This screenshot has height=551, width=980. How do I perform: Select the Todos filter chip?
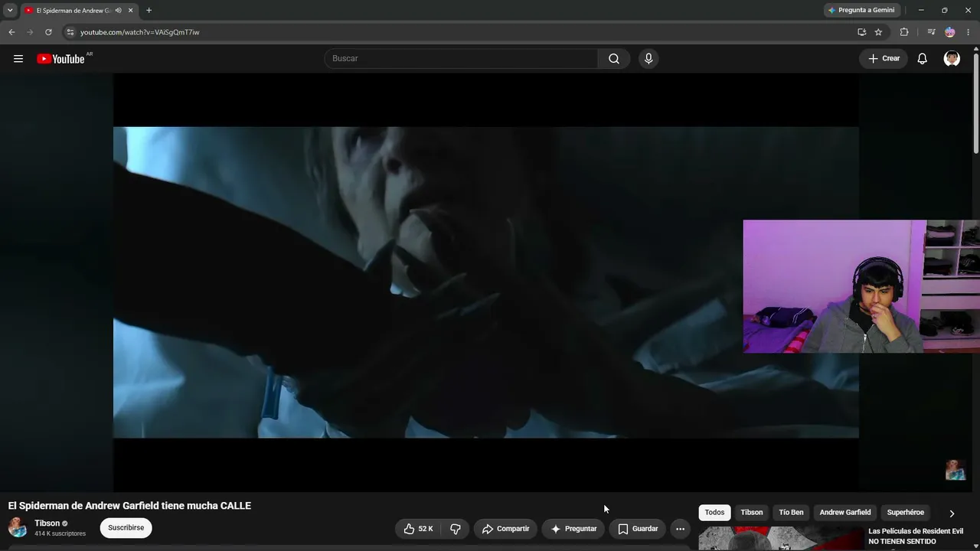pos(714,513)
